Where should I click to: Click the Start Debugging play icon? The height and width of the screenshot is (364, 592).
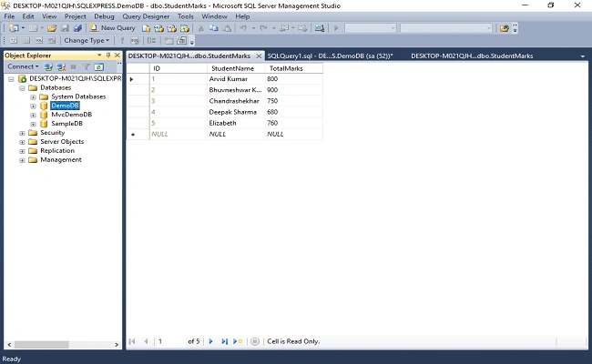coord(336,28)
